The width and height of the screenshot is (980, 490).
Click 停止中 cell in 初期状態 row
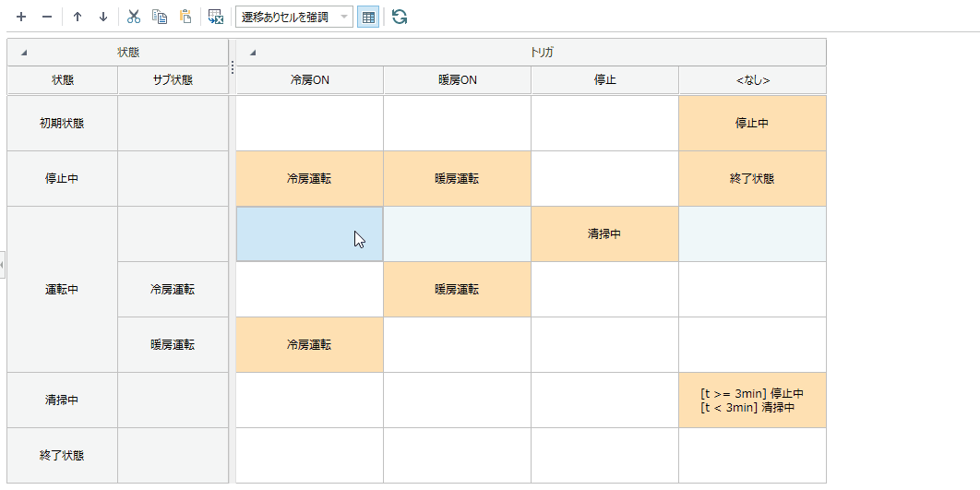pyautogui.click(x=752, y=123)
